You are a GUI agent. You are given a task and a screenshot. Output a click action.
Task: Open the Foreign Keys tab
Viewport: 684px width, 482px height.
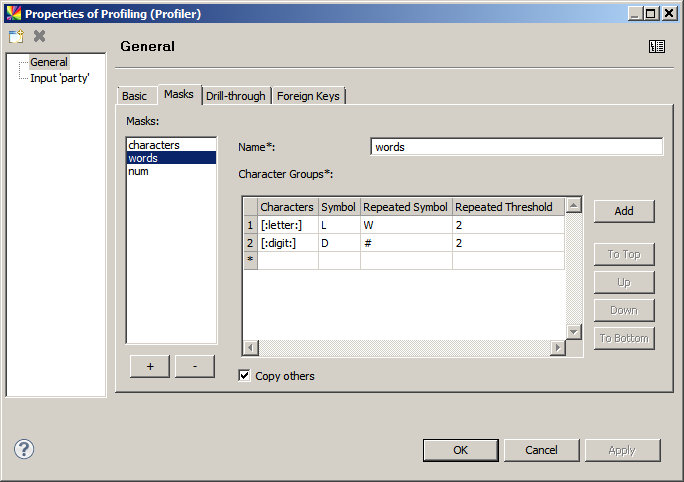[x=309, y=96]
